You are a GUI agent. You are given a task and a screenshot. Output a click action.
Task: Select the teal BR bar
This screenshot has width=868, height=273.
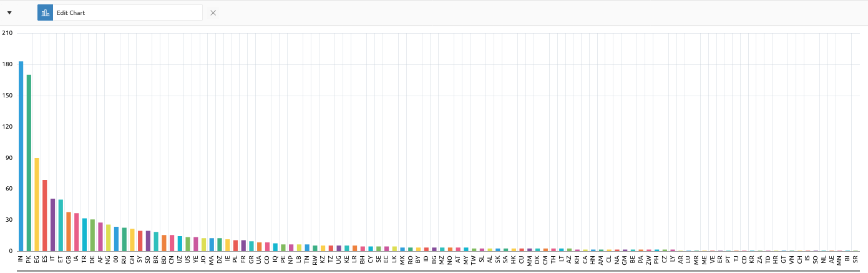156,242
